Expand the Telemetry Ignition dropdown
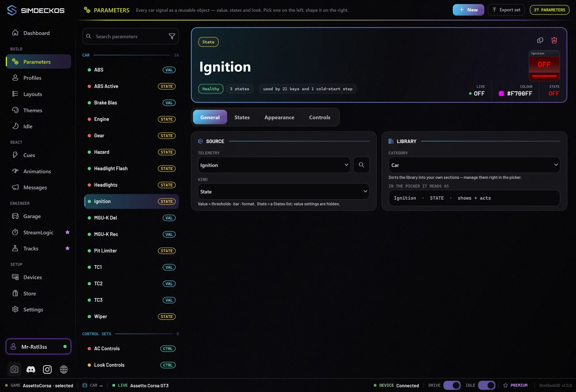Image resolution: width=576 pixels, height=392 pixels. point(274,165)
